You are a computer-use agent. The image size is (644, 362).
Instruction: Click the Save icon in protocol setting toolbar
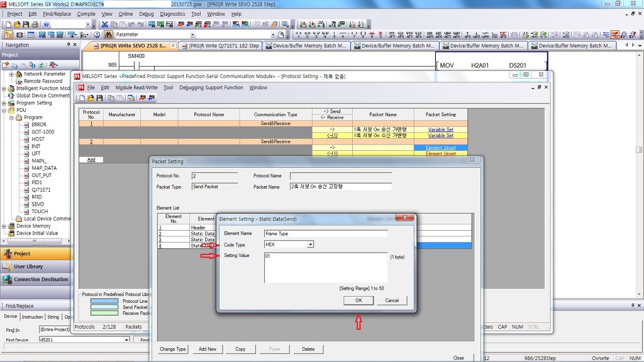[99, 98]
